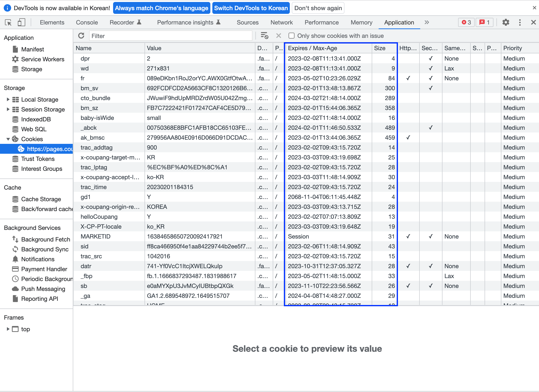The image size is (539, 392).
Task: Expand the top frame node
Action: (8, 329)
